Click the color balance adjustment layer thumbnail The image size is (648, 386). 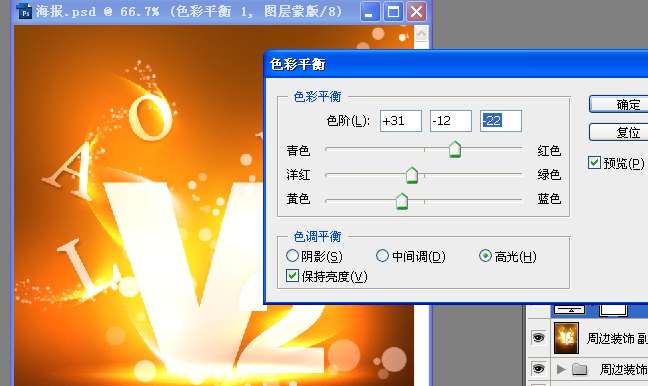click(x=569, y=310)
